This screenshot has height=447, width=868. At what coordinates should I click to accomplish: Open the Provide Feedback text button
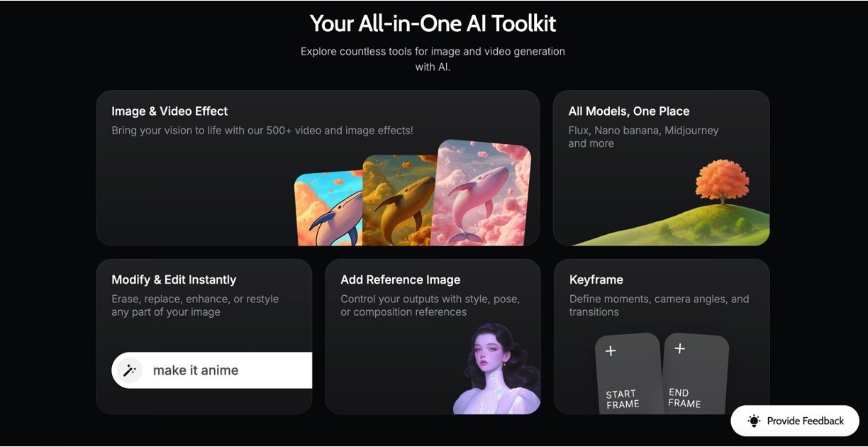pyautogui.click(x=805, y=421)
